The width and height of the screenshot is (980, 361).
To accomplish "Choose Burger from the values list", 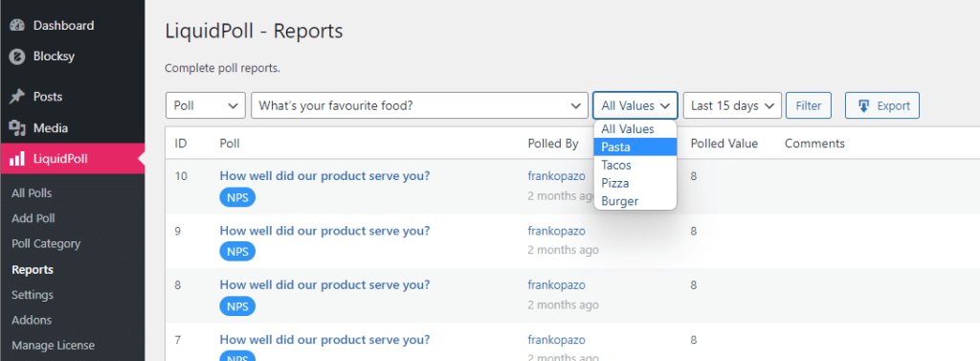I will pyautogui.click(x=635, y=201).
